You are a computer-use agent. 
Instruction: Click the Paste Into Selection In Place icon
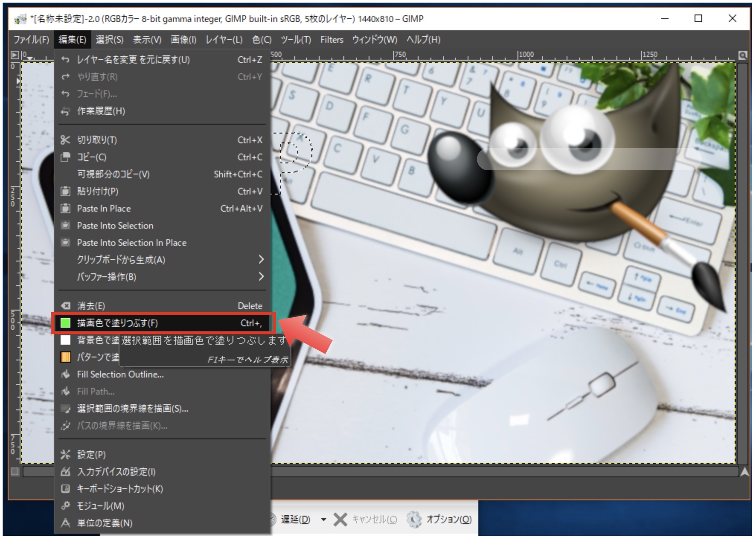tap(65, 242)
